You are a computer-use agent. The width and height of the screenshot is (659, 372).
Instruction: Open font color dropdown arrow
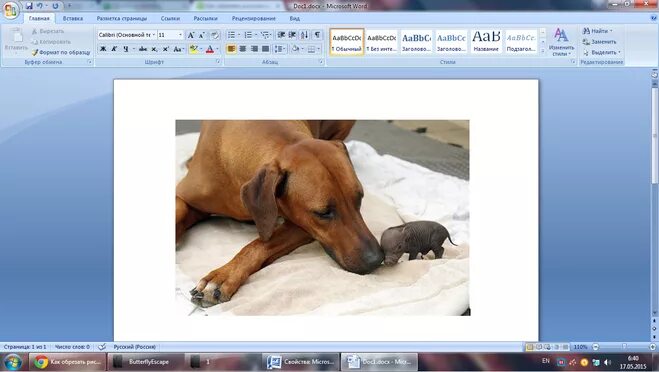(217, 49)
